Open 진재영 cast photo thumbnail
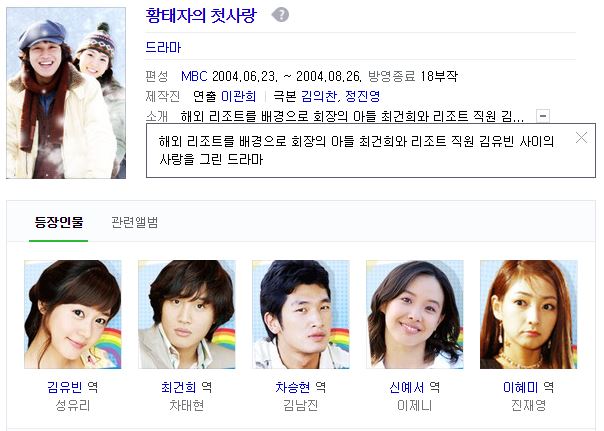604x431 pixels. click(x=528, y=314)
